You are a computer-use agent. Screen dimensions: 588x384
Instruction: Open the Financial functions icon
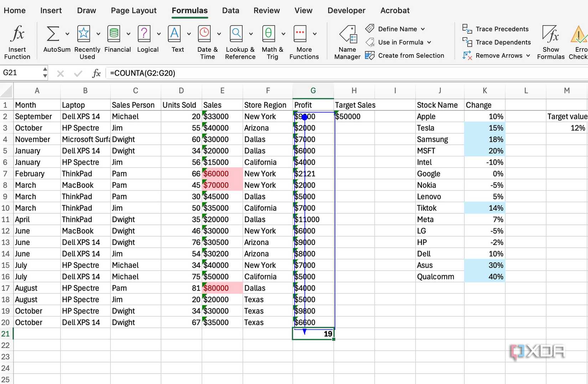[114, 34]
